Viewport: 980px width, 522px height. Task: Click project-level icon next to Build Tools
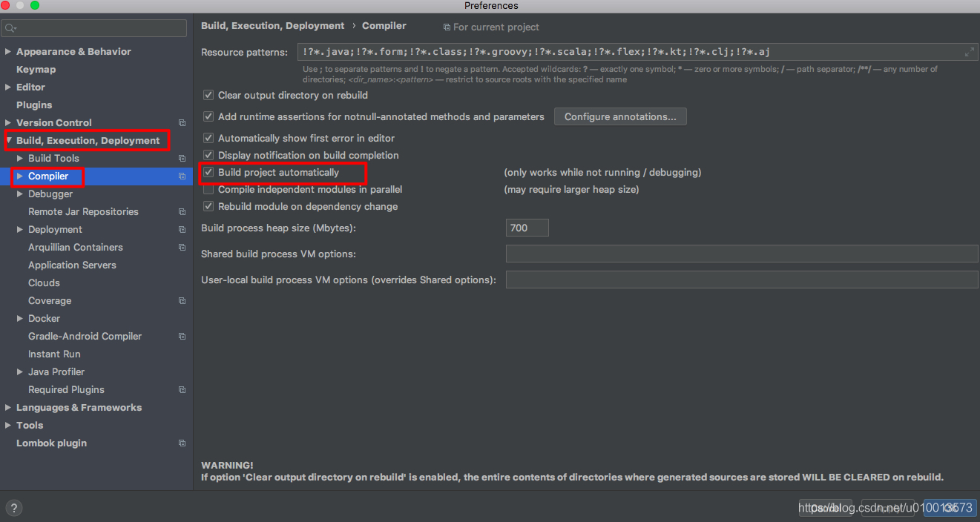click(x=182, y=158)
